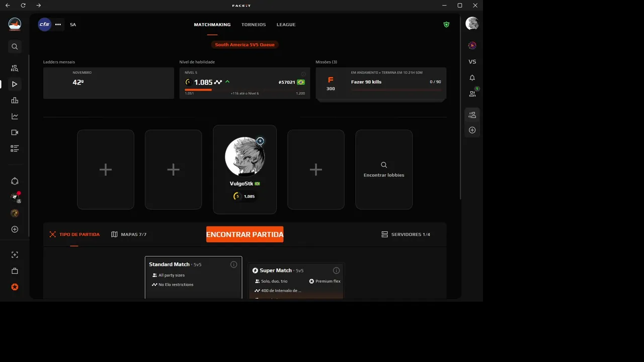The width and height of the screenshot is (644, 362).
Task: Click the plus icon in right sidebar
Action: pyautogui.click(x=472, y=130)
